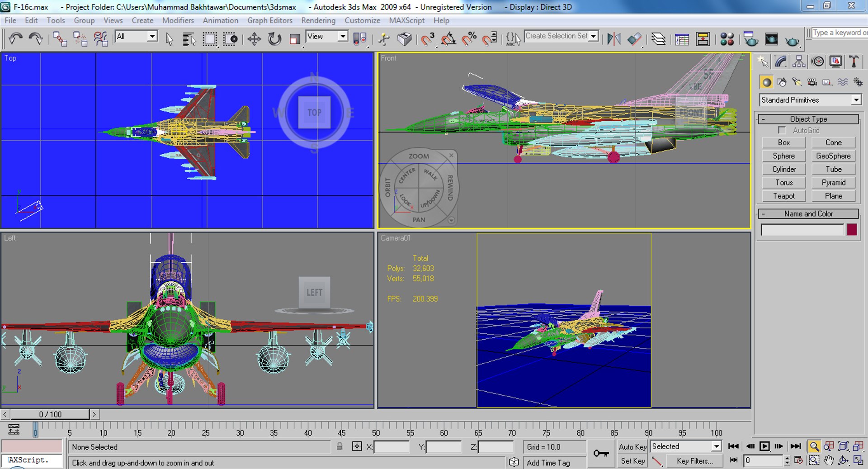
Task: Toggle Auto Key mode
Action: point(632,447)
